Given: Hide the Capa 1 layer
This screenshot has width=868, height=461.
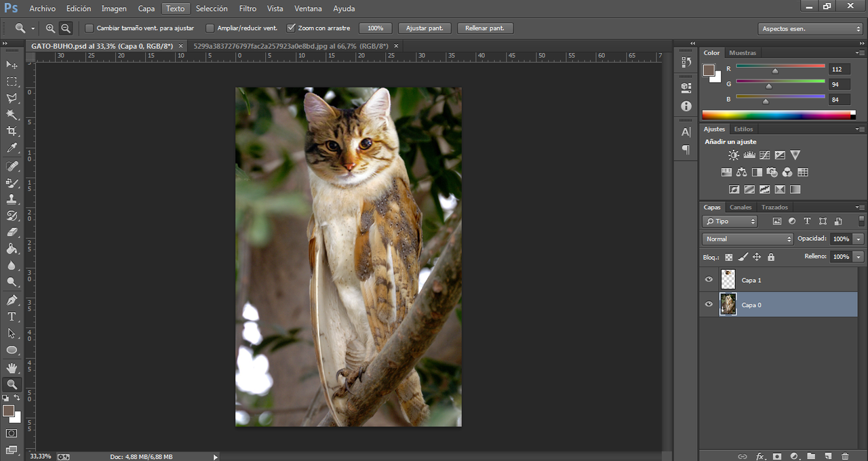Looking at the screenshot, I should [x=709, y=280].
